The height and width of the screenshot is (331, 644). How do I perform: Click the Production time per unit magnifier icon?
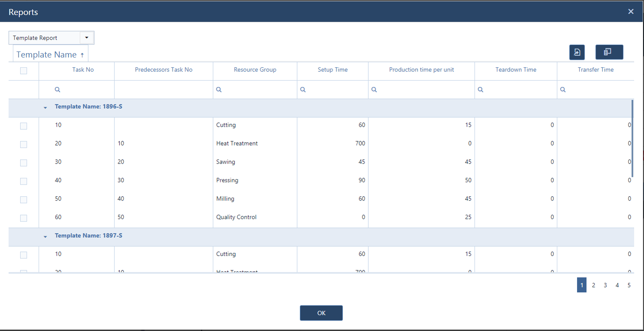point(374,89)
